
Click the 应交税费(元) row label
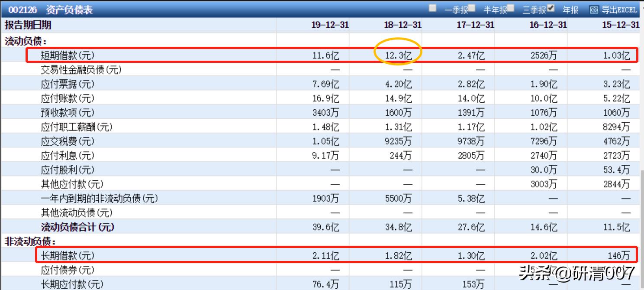(x=67, y=141)
